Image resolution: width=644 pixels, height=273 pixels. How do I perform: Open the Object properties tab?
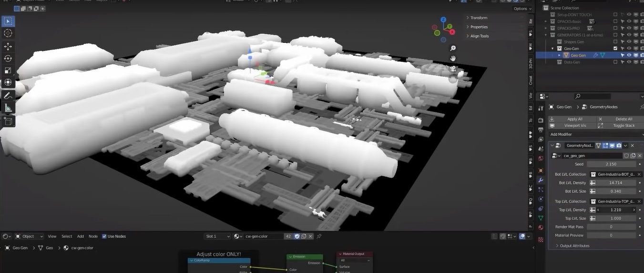click(x=541, y=171)
